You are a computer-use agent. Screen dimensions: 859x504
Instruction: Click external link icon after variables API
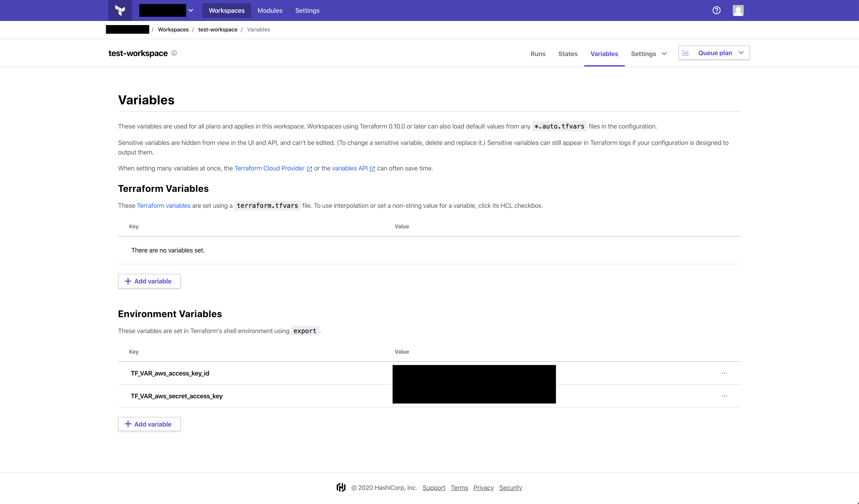click(x=372, y=169)
